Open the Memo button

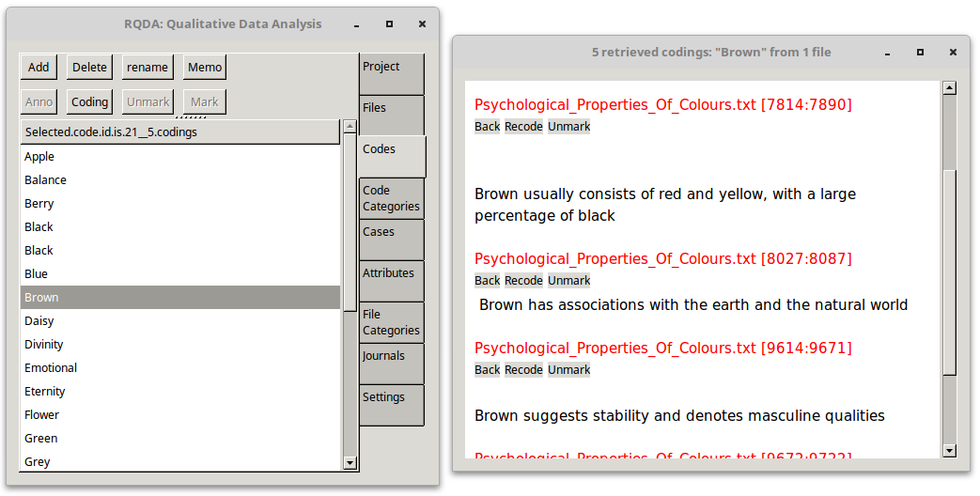[x=205, y=68]
